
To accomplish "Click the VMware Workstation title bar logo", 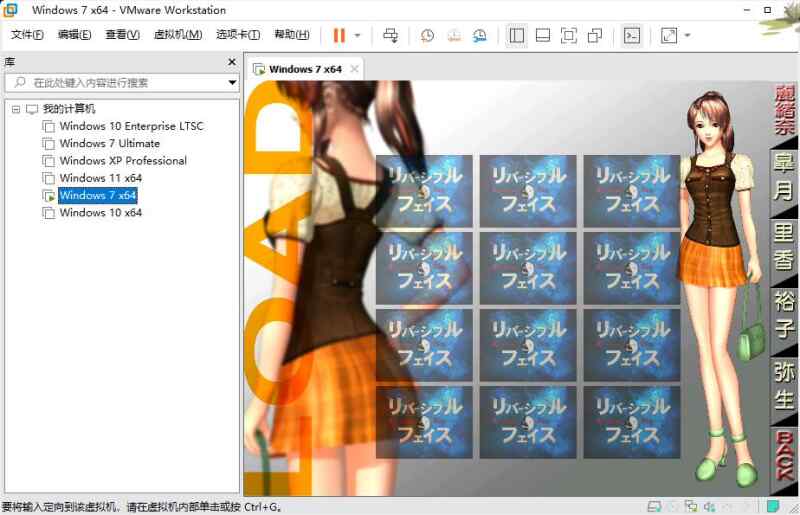I will click(x=10, y=10).
